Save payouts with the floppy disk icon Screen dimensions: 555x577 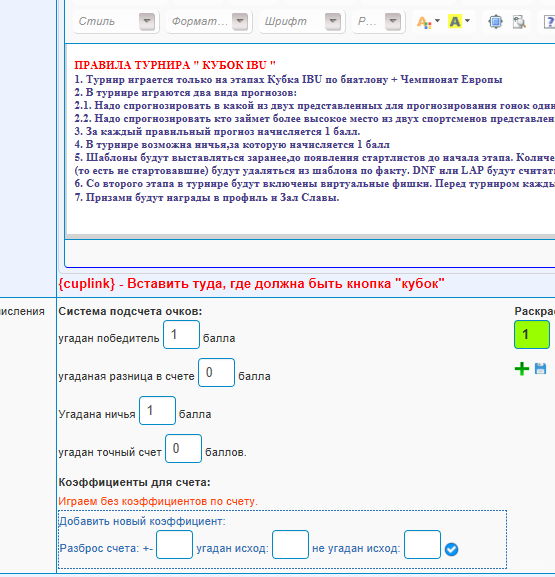tap(540, 368)
